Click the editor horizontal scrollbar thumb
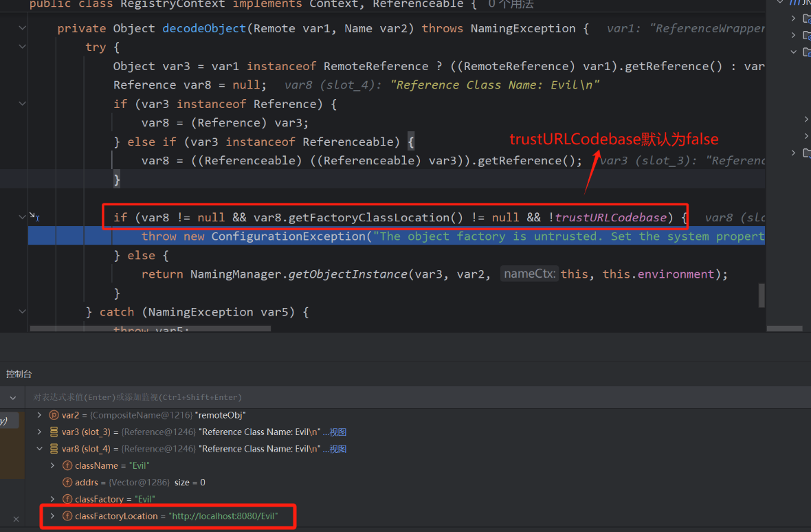This screenshot has height=532, width=811. pyautogui.click(x=150, y=329)
